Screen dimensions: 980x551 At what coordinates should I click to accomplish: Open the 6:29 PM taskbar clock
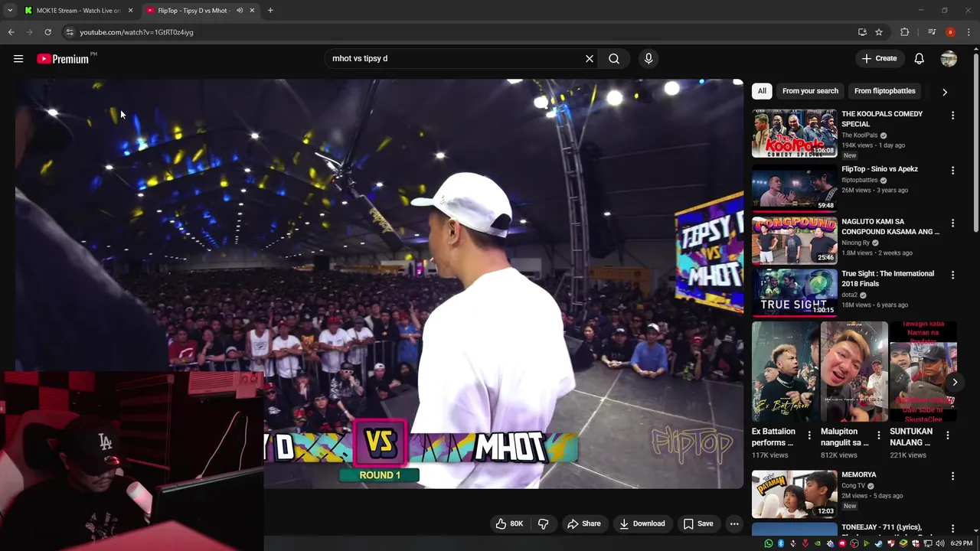coord(962,543)
